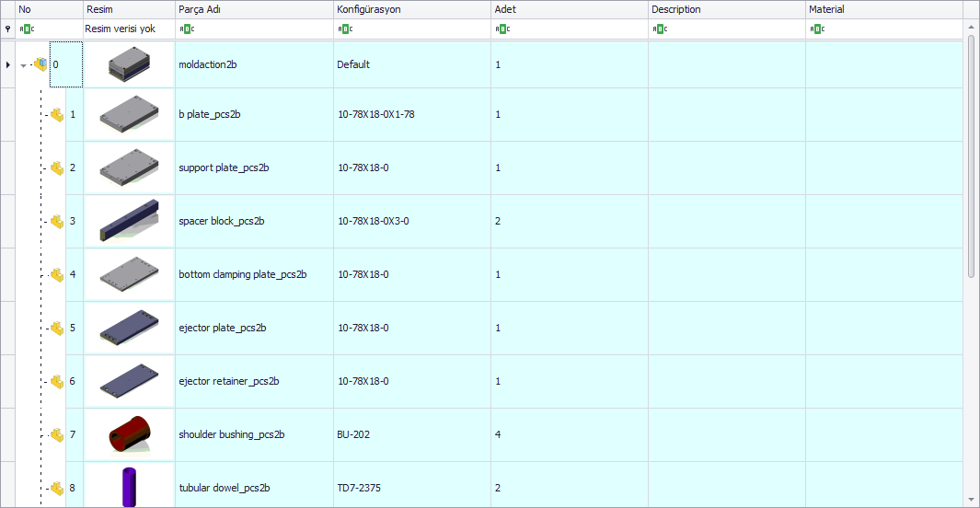Collapse the moldaction2b tree node
The width and height of the screenshot is (980, 508).
(x=23, y=65)
